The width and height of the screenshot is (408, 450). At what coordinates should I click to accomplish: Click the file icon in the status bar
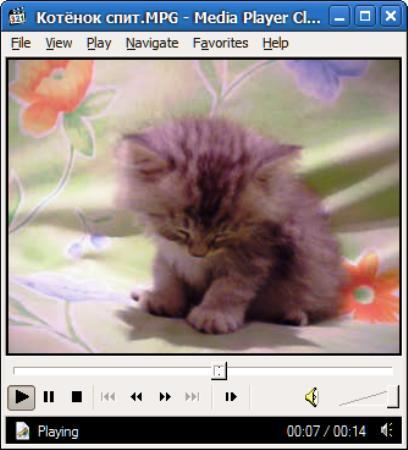(x=22, y=431)
